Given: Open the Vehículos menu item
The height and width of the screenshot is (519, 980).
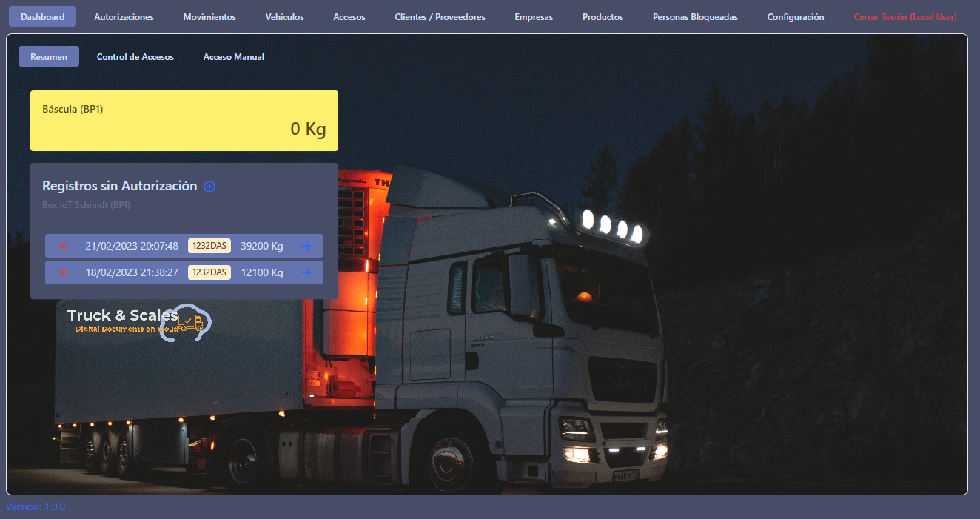Looking at the screenshot, I should (284, 17).
